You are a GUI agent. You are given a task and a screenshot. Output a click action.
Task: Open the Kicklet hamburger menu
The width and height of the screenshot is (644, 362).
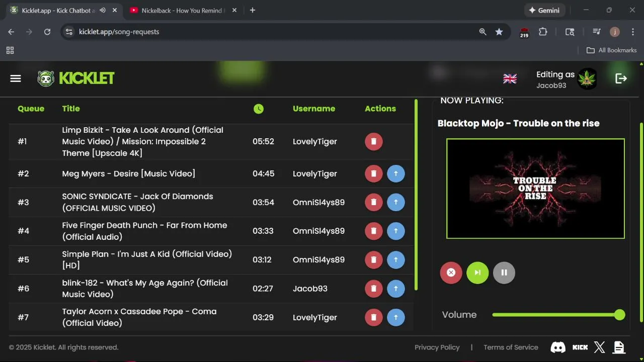[16, 78]
